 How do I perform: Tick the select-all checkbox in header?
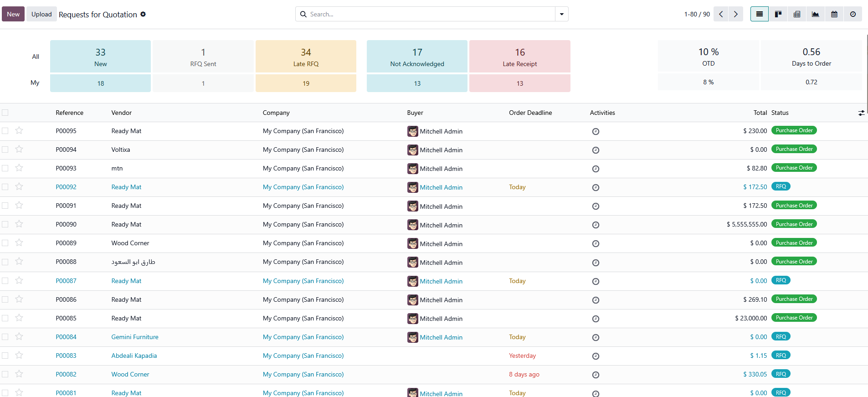(x=5, y=113)
